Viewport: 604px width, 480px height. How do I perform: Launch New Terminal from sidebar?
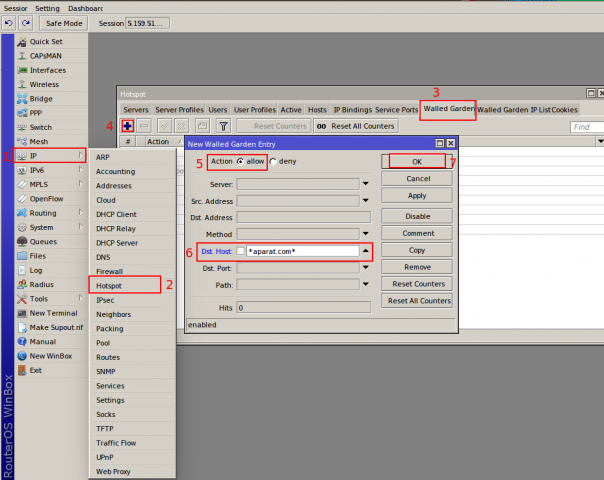click(x=54, y=313)
